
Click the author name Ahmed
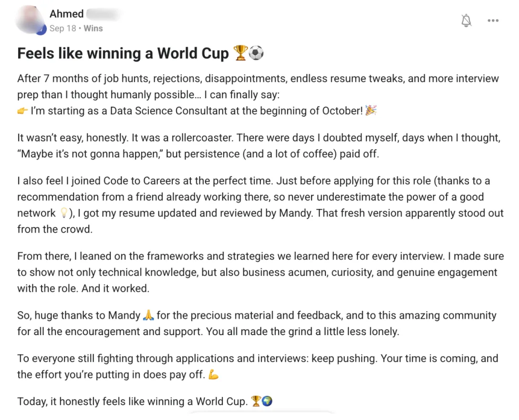[66, 13]
